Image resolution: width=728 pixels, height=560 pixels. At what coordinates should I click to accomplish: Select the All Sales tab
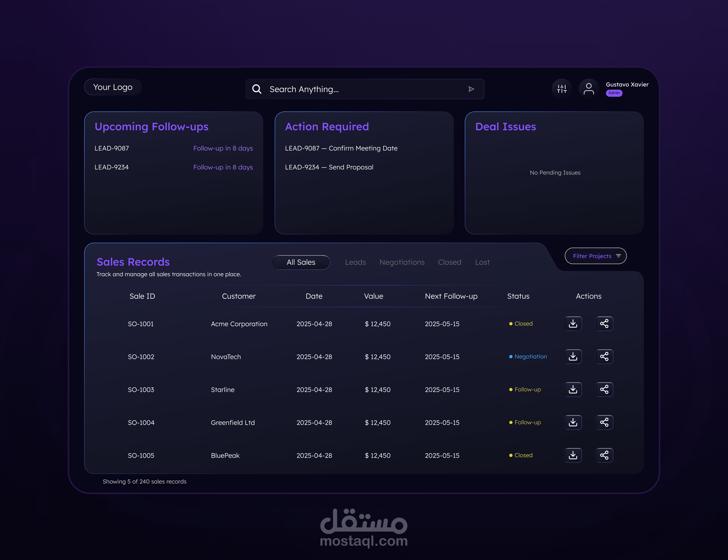click(x=301, y=262)
